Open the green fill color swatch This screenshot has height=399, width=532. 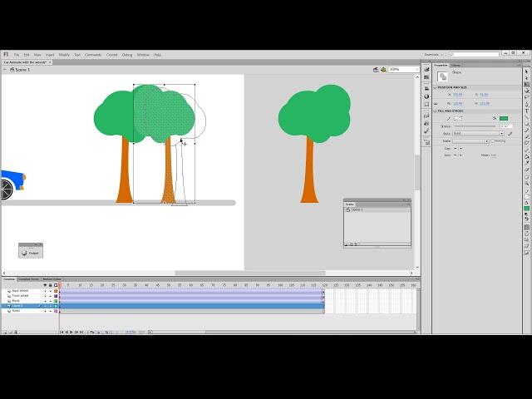tap(504, 118)
